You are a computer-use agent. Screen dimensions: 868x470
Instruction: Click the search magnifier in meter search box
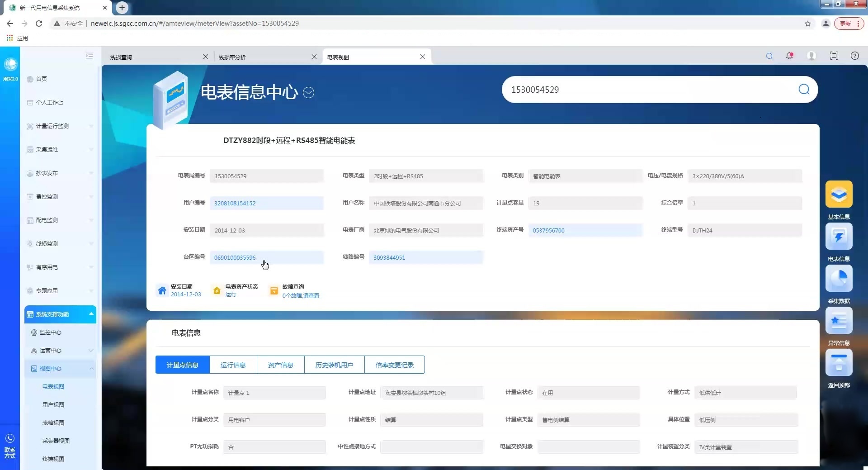[803, 90]
